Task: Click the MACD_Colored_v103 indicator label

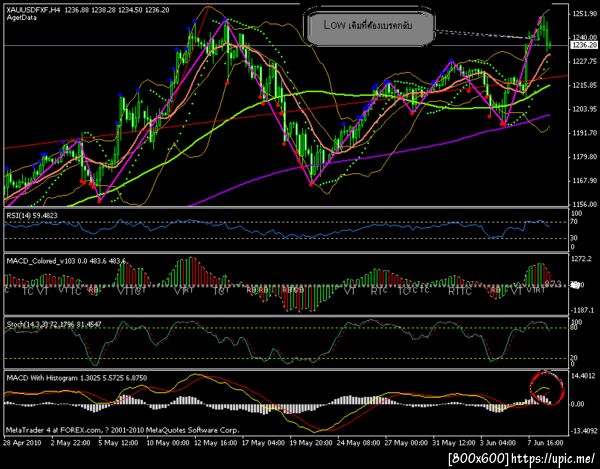Action: click(x=66, y=261)
